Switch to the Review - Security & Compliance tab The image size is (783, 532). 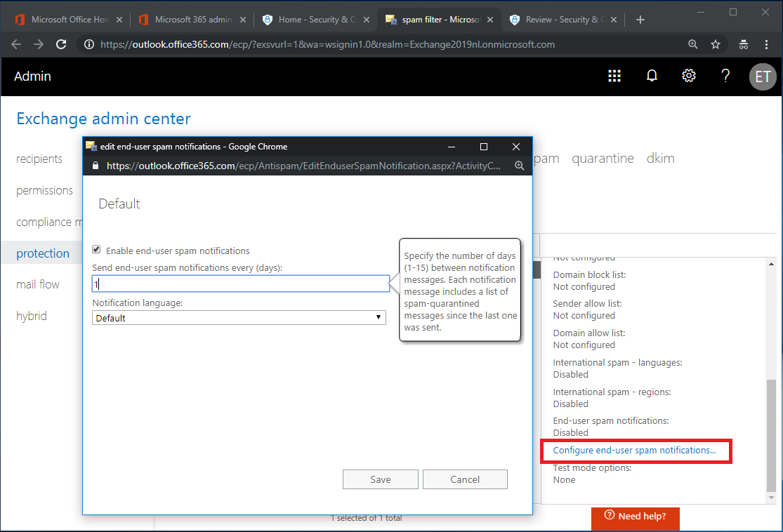click(x=565, y=20)
